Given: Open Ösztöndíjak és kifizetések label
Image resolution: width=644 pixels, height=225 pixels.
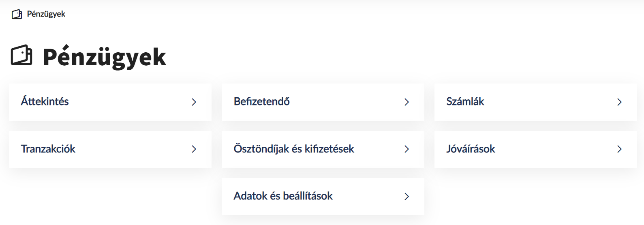Looking at the screenshot, I should coord(294,149).
